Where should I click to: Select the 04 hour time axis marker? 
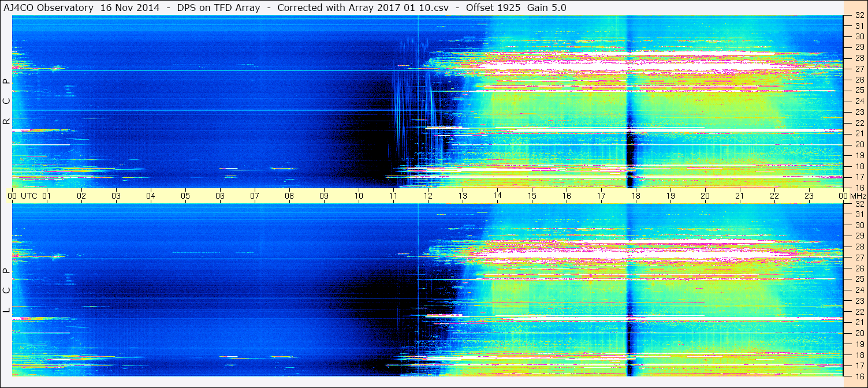point(151,196)
